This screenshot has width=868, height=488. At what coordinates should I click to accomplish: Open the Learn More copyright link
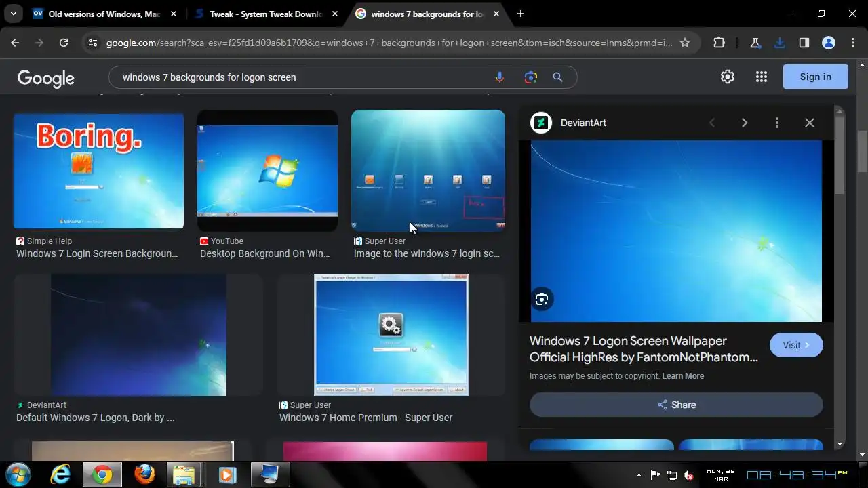(x=683, y=376)
